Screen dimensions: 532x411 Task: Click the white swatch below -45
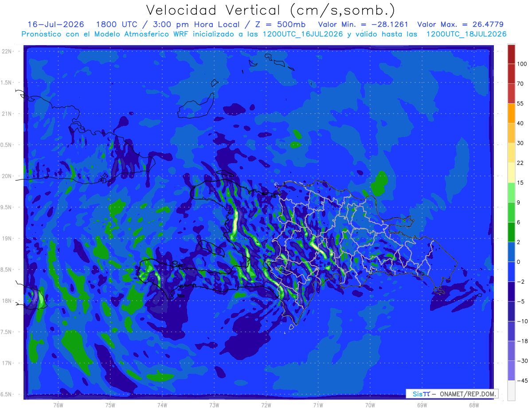pos(511,390)
